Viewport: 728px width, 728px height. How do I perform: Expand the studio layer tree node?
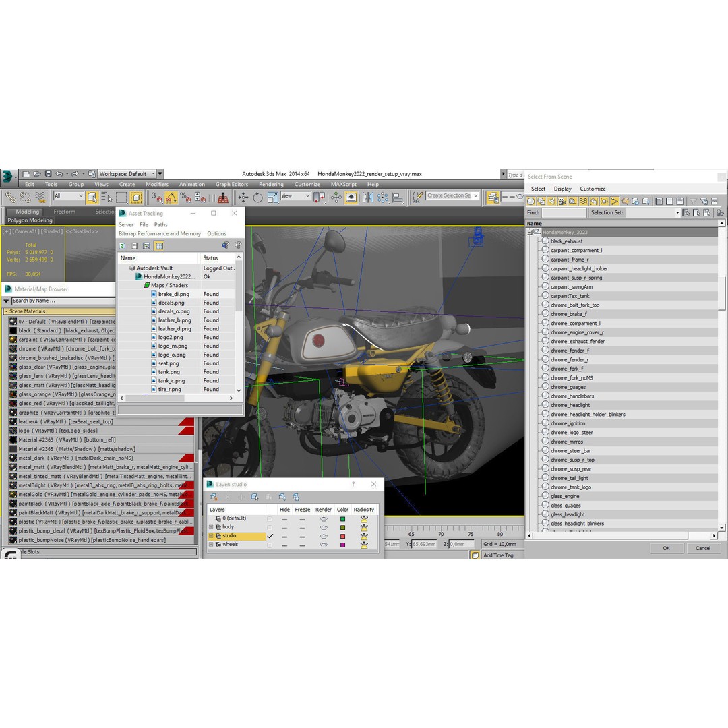click(x=211, y=536)
